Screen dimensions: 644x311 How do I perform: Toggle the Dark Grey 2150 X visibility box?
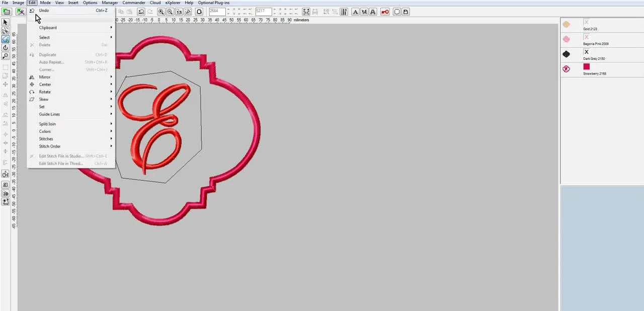[586, 52]
